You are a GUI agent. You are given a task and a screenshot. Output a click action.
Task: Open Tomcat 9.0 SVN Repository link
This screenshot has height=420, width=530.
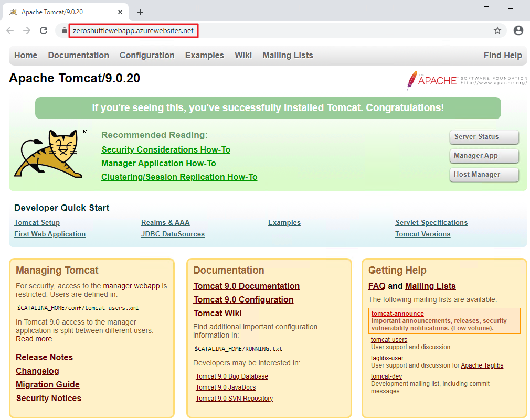[234, 399]
